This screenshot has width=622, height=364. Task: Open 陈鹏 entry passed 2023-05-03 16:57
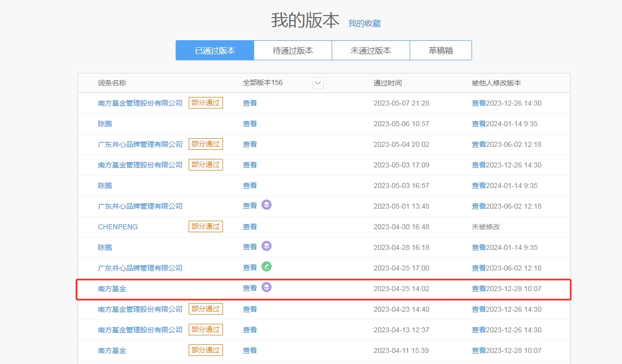[105, 186]
